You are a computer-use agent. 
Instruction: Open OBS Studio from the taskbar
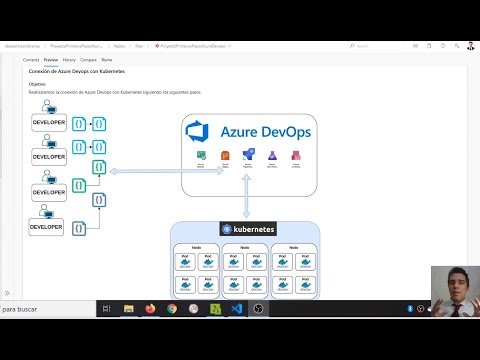pyautogui.click(x=258, y=309)
